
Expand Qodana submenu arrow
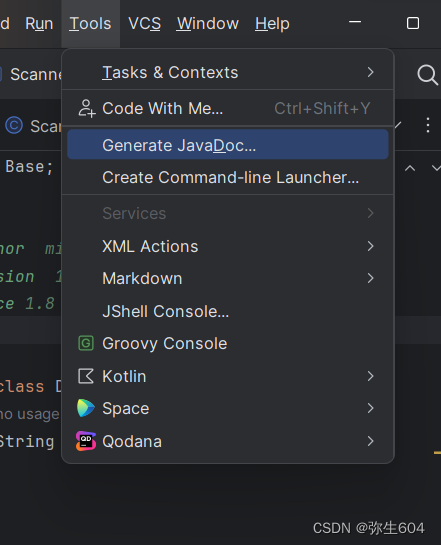click(x=370, y=441)
